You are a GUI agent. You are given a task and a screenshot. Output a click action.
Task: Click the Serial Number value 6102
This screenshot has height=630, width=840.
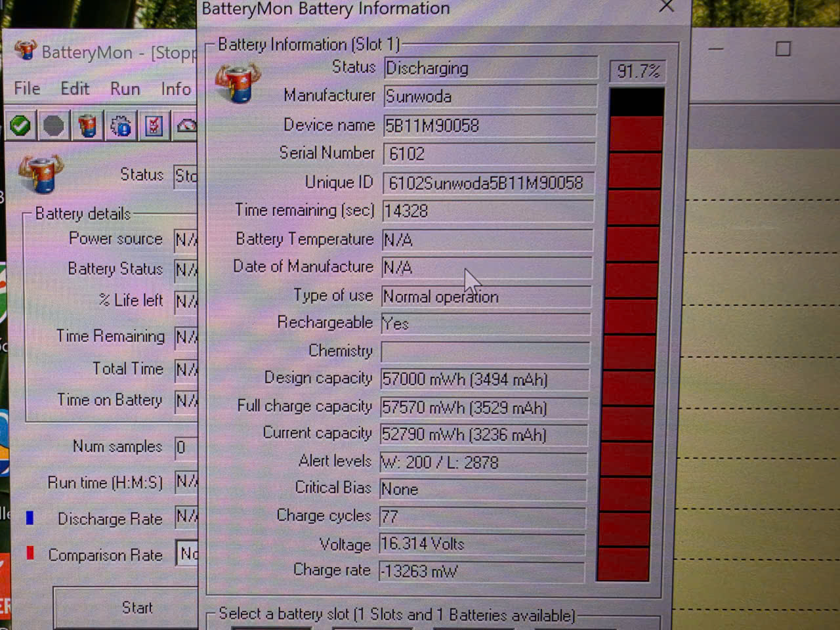pyautogui.click(x=489, y=154)
